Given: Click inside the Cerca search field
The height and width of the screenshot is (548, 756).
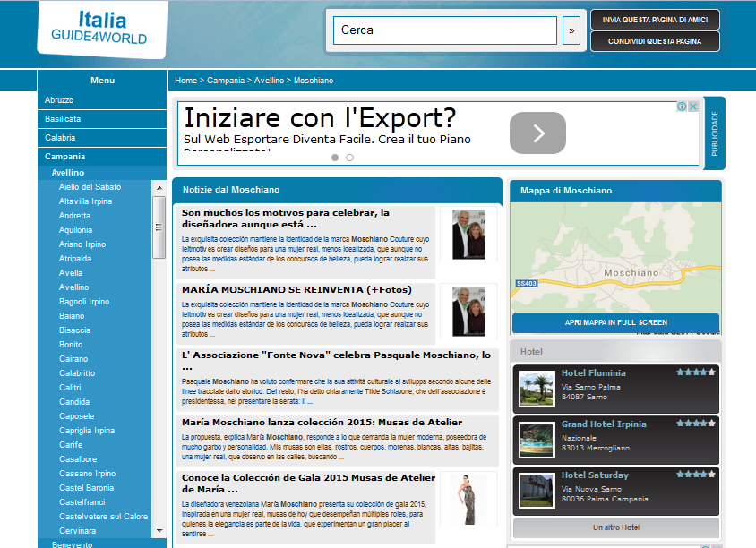Looking at the screenshot, I should [445, 30].
